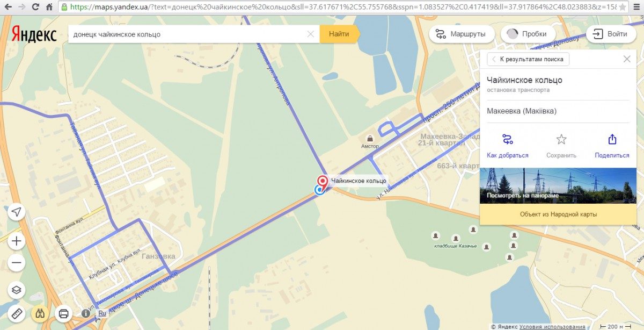Click the Найти search button
Screen dimensions: 644x330
coord(339,34)
